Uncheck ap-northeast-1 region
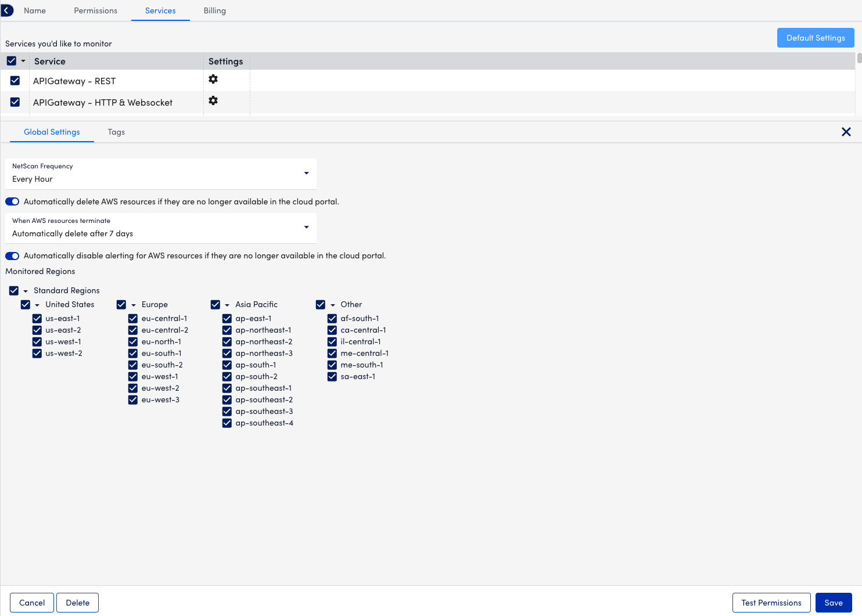862x616 pixels. pyautogui.click(x=227, y=330)
